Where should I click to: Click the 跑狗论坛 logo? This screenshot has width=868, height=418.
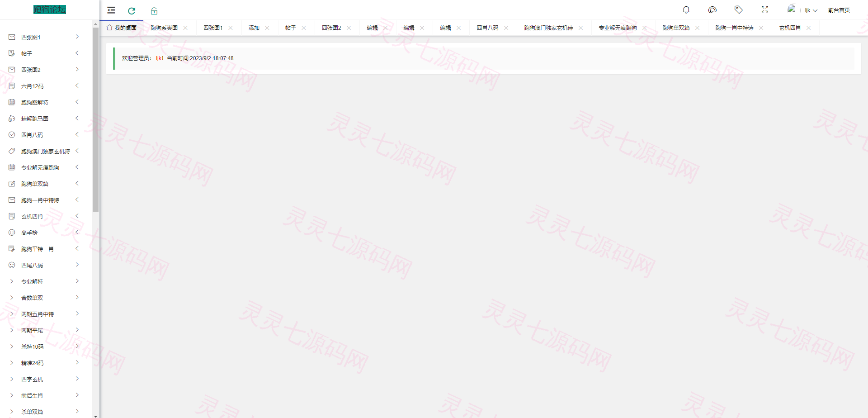pyautogui.click(x=50, y=9)
